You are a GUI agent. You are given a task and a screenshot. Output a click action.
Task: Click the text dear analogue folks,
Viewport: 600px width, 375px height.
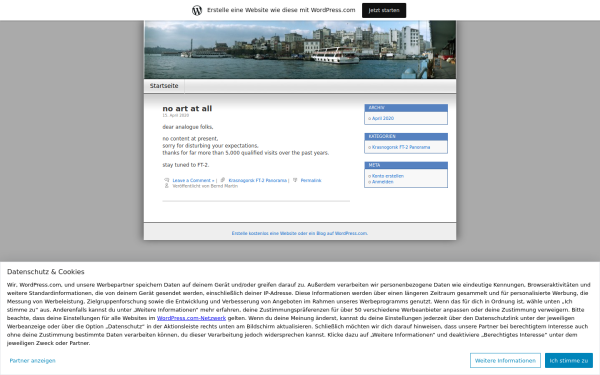click(188, 127)
